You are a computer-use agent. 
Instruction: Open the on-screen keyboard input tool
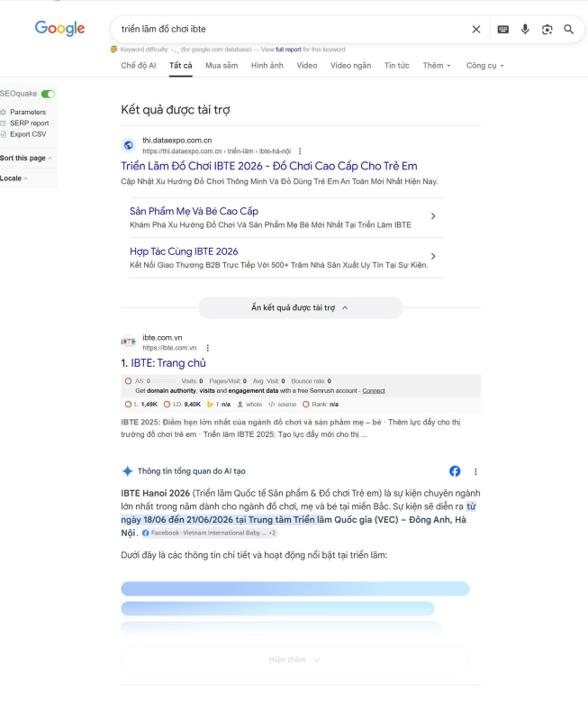(503, 29)
